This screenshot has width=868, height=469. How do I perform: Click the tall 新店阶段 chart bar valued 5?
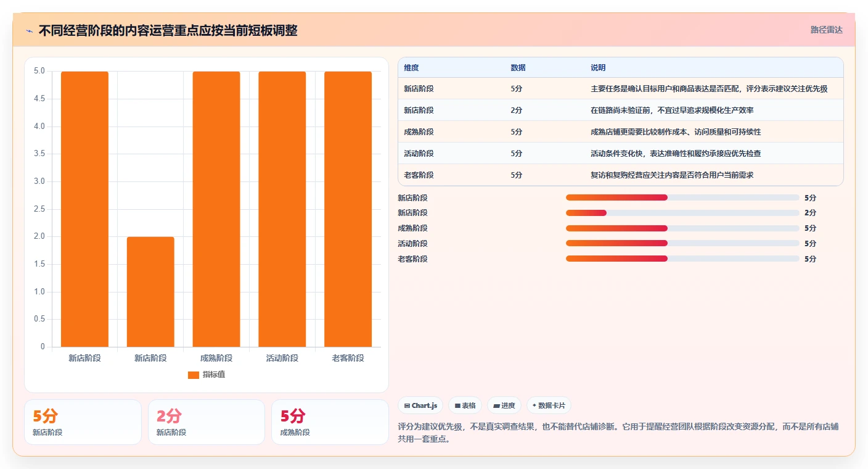click(x=84, y=209)
